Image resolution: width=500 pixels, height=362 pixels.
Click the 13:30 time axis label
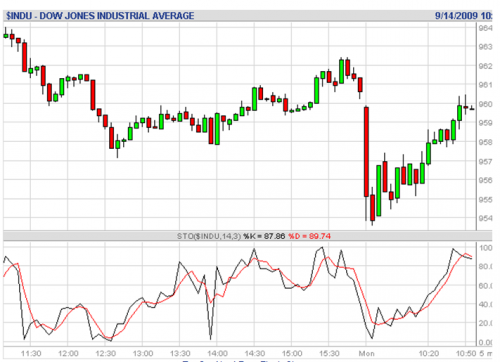tap(180, 353)
